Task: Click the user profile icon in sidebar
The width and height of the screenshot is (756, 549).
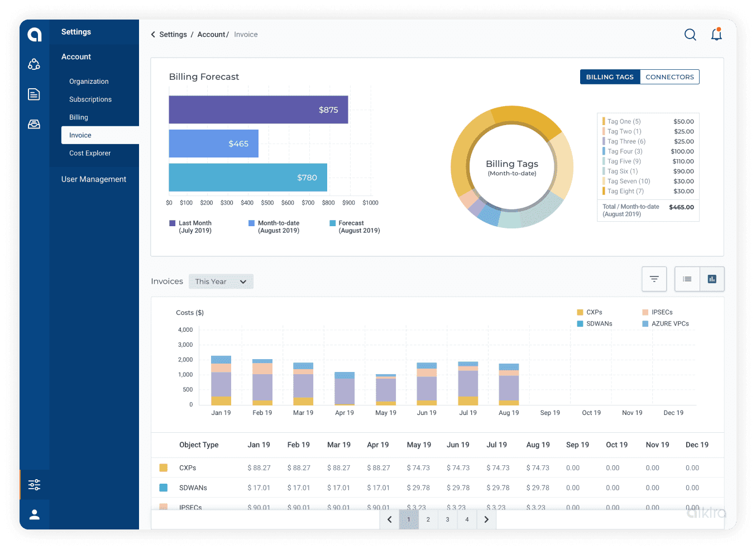Action: [x=34, y=514]
